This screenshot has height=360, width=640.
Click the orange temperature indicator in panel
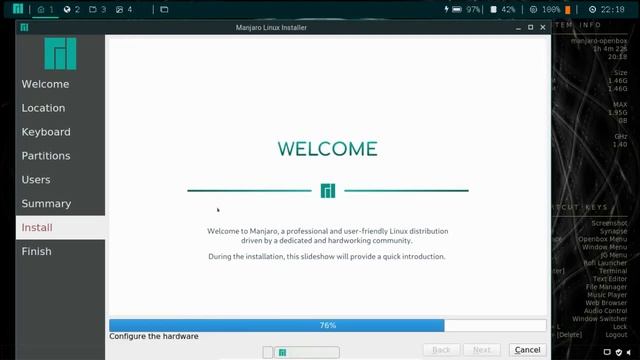coord(567,10)
